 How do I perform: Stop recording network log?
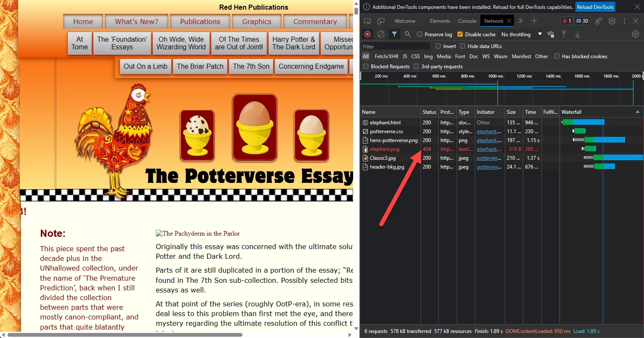[x=367, y=34]
